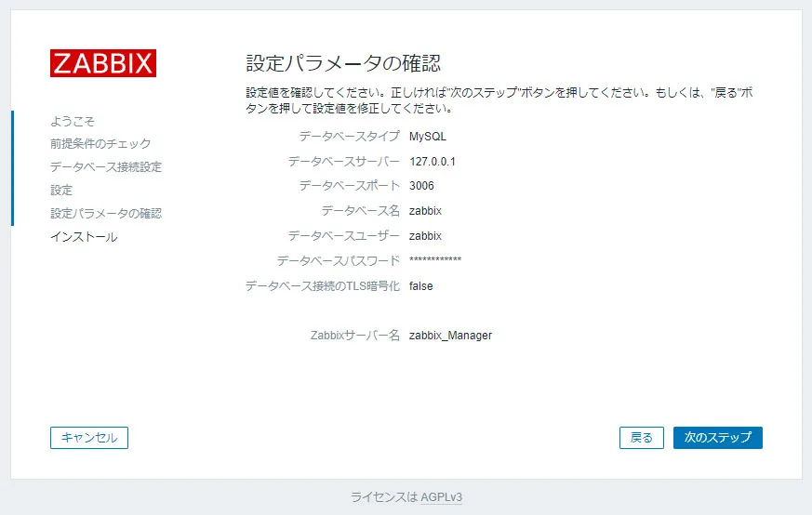Click the データベース接続のTLS暗号化 label
812x515 pixels.
(x=323, y=285)
